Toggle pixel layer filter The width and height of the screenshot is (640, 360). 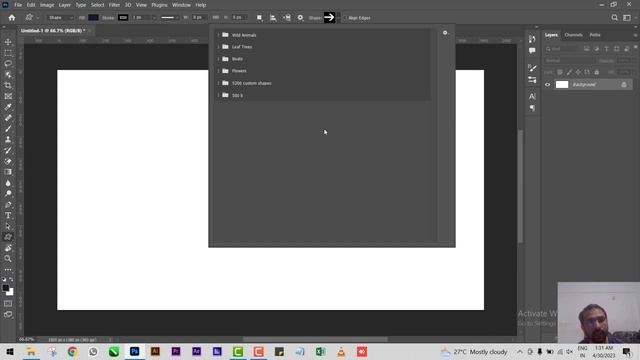click(587, 49)
